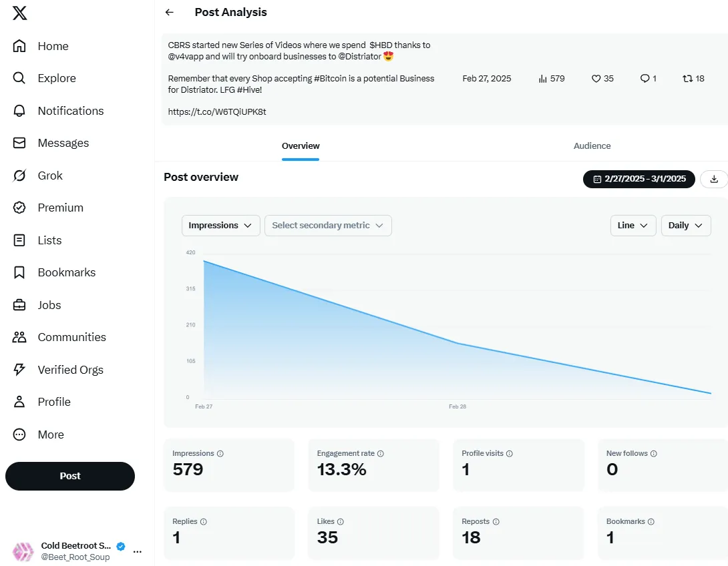Click the black Post button
The height and width of the screenshot is (566, 728).
pyautogui.click(x=70, y=476)
